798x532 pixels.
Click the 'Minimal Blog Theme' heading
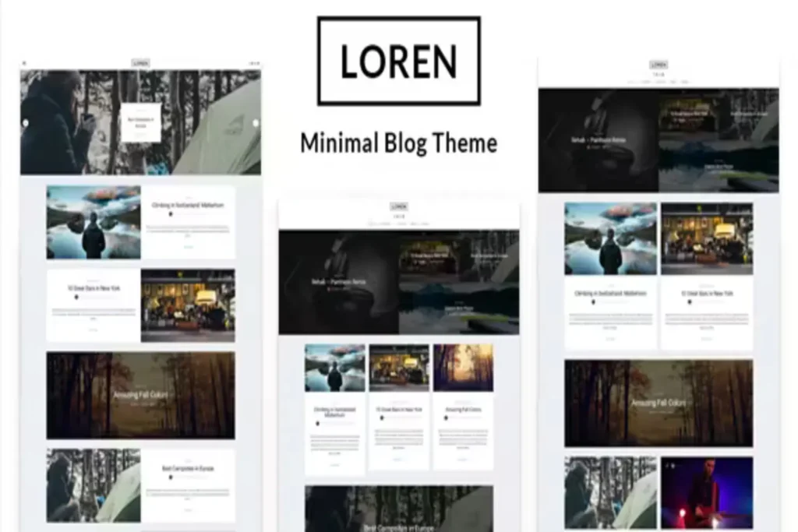pyautogui.click(x=398, y=143)
